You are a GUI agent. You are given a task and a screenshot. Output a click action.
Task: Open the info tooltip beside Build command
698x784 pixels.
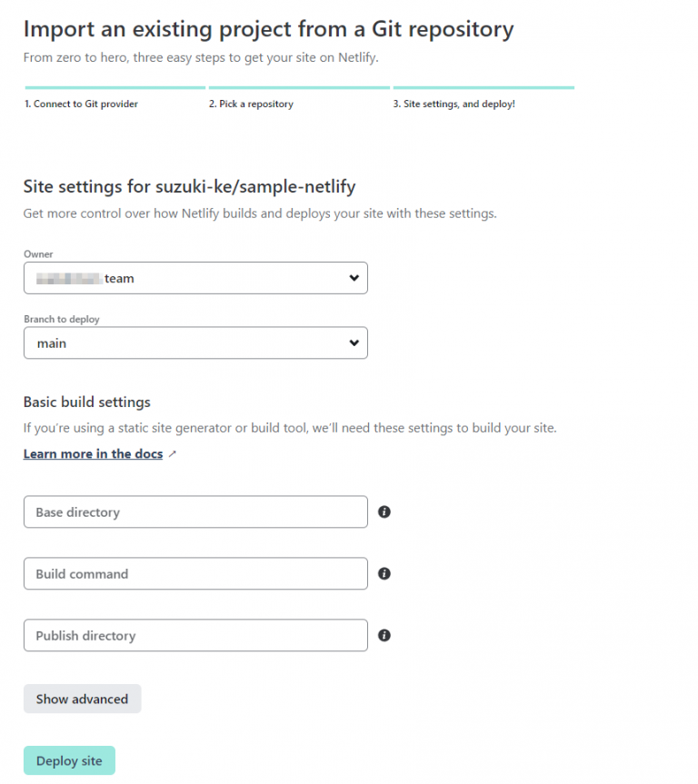click(x=384, y=573)
